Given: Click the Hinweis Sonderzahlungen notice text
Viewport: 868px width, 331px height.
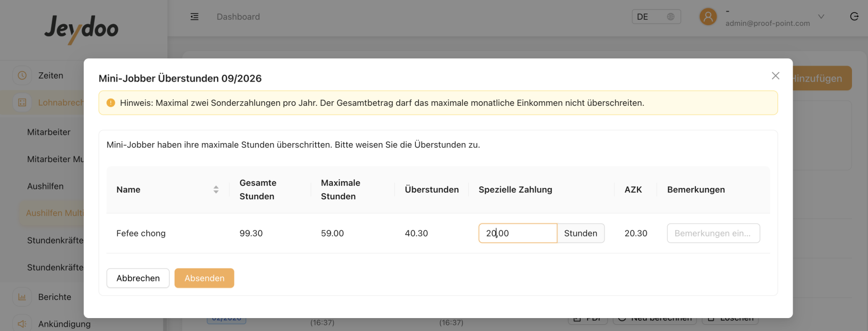Looking at the screenshot, I should click(x=382, y=103).
